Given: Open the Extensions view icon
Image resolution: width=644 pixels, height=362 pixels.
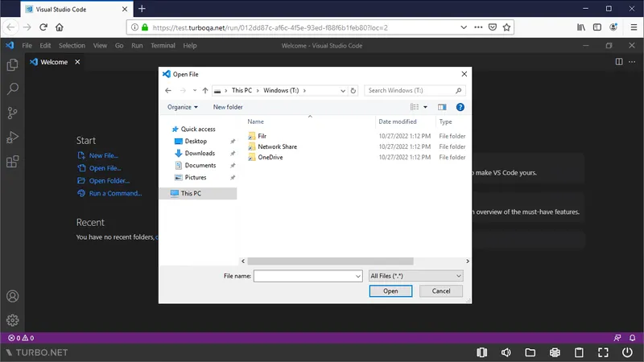Looking at the screenshot, I should [x=12, y=162].
